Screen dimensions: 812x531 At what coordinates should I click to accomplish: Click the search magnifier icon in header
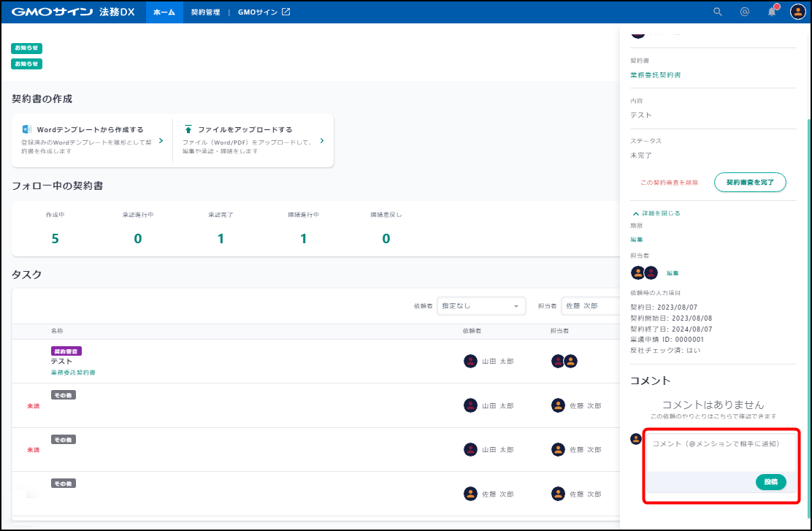718,12
